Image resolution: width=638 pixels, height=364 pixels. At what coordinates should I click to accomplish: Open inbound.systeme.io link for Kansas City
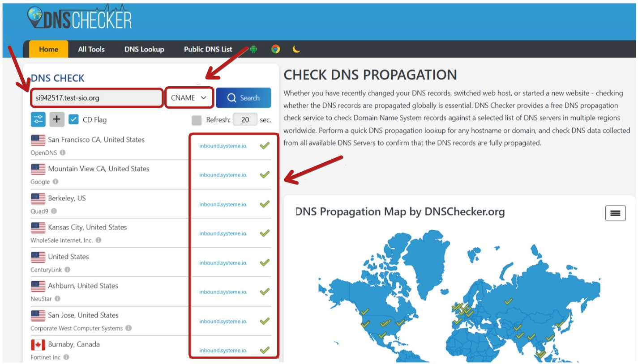[223, 233]
